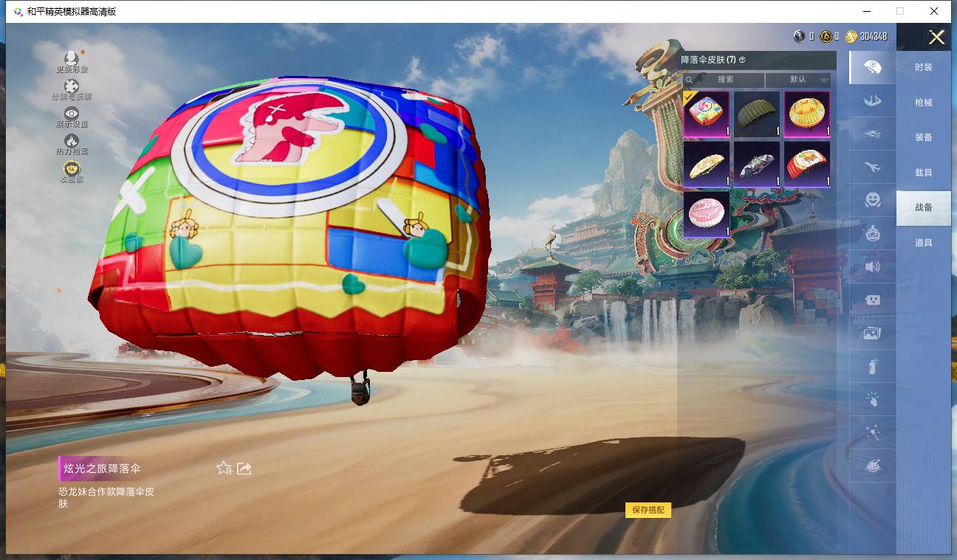957x560 pixels.
Task: Select the airplane skin category icon
Action: [x=873, y=167]
